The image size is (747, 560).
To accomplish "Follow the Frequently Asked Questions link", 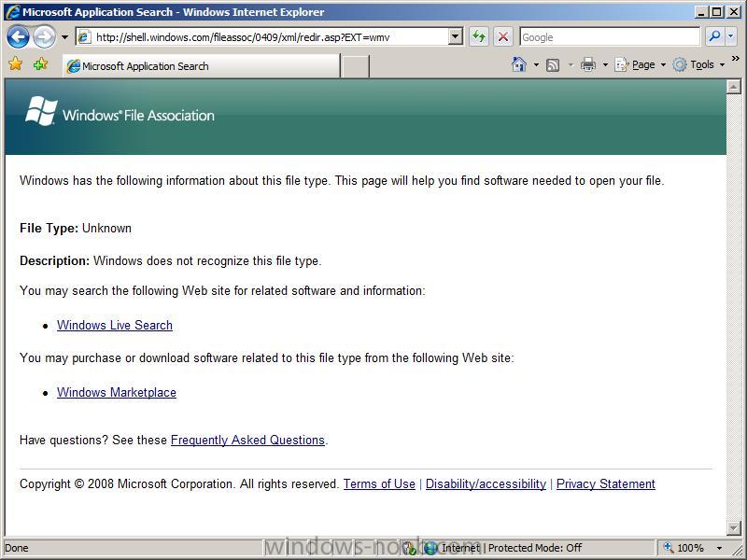I will point(247,440).
